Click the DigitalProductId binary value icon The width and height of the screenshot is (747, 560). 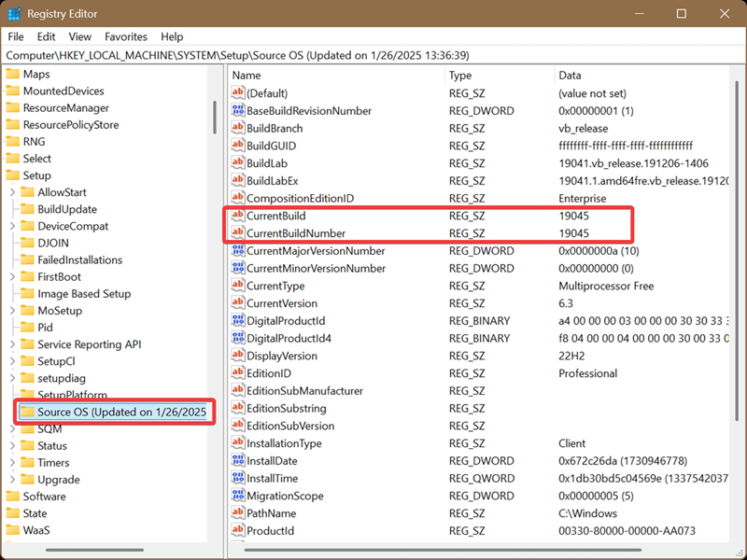(238, 320)
